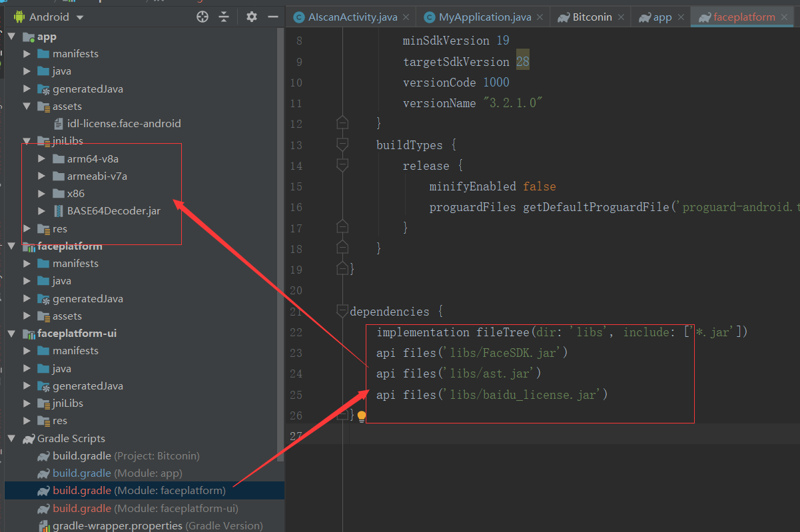Select the faceplatform editor tab
This screenshot has width=800, height=532.
coord(744,17)
